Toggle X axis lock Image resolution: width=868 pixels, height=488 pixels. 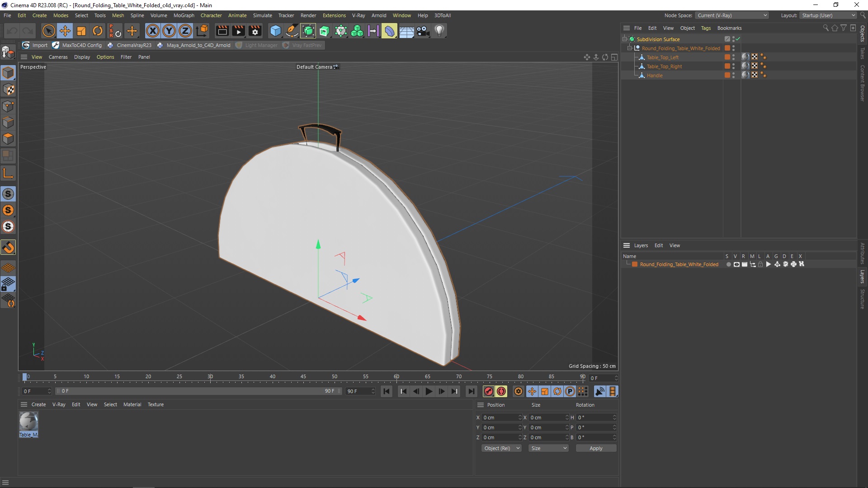153,31
